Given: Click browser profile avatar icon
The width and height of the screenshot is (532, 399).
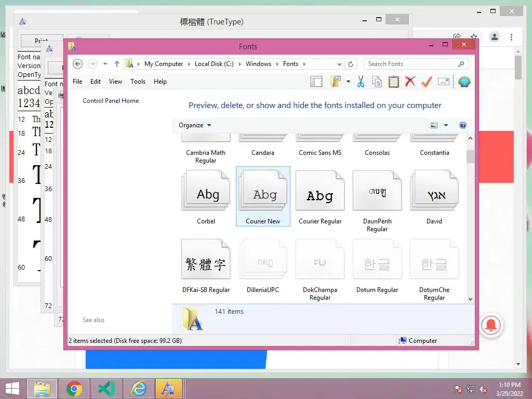Looking at the screenshot, I should (x=495, y=37).
